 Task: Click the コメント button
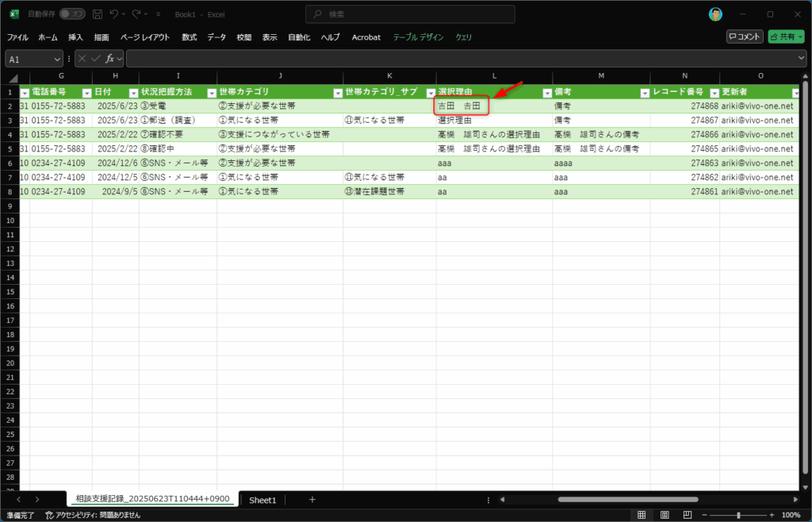[x=745, y=36]
